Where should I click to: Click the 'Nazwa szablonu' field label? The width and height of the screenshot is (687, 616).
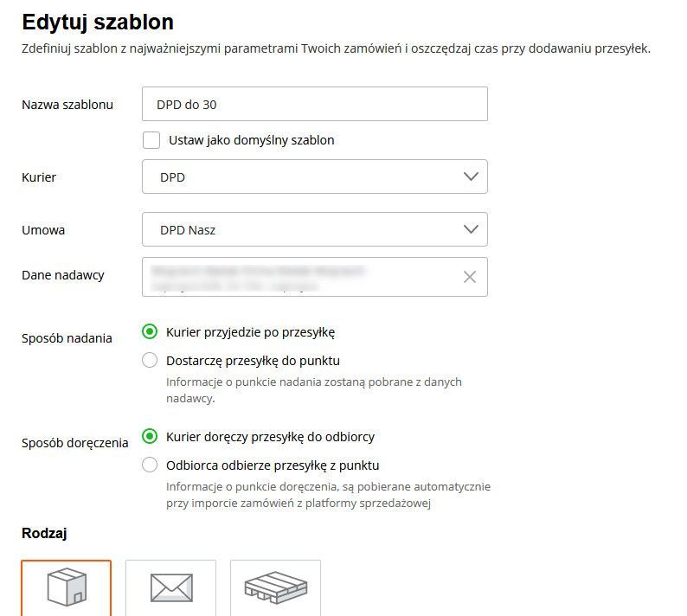coord(67,105)
